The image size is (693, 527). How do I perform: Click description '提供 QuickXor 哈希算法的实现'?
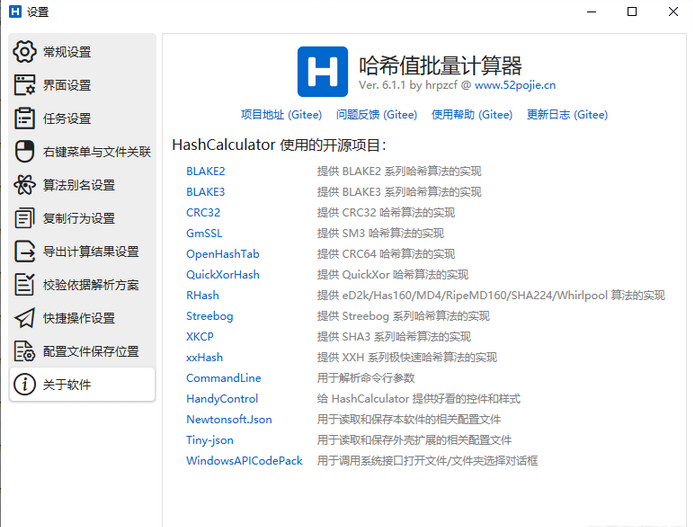coord(392,275)
